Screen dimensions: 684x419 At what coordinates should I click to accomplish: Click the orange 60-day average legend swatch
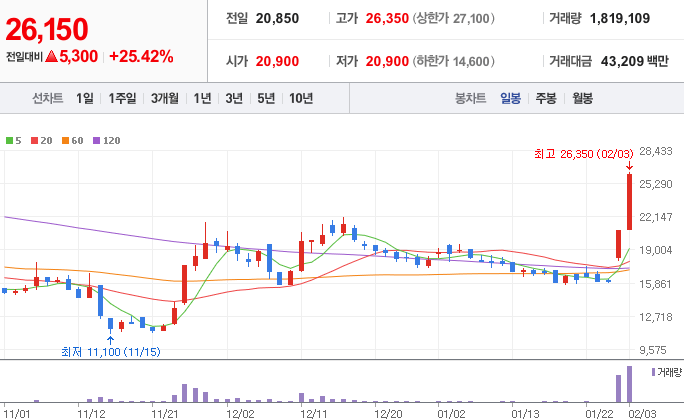point(65,140)
